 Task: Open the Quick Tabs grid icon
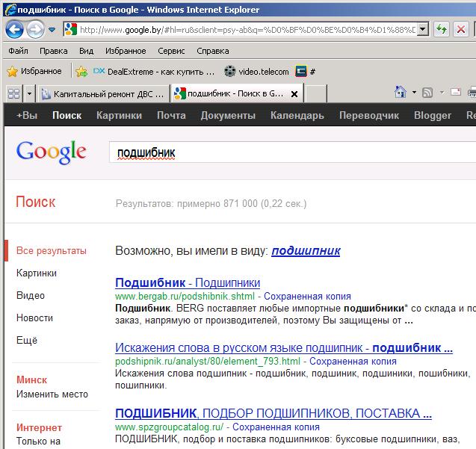pyautogui.click(x=13, y=93)
